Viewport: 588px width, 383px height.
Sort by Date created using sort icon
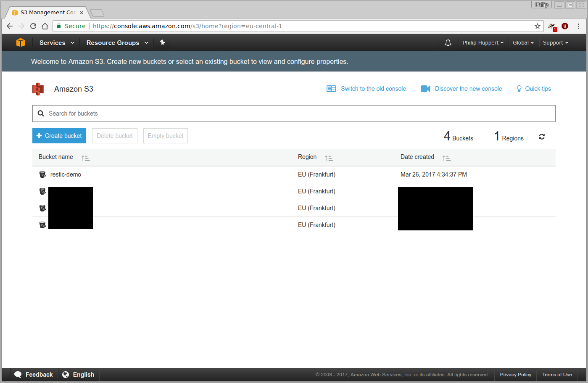[x=446, y=158]
